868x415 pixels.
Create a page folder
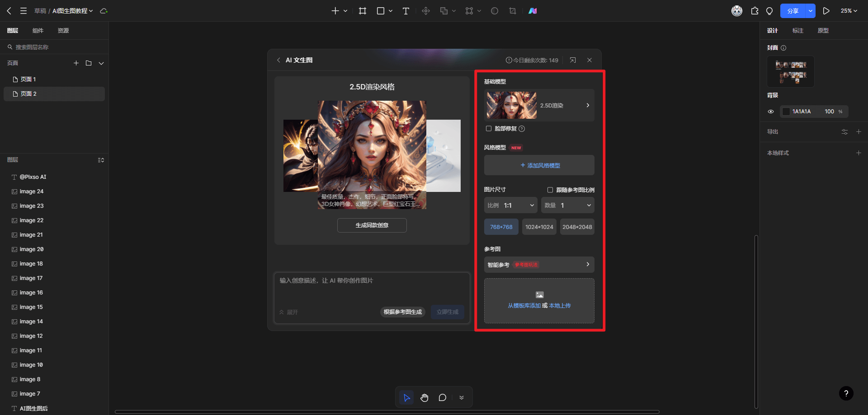(89, 63)
